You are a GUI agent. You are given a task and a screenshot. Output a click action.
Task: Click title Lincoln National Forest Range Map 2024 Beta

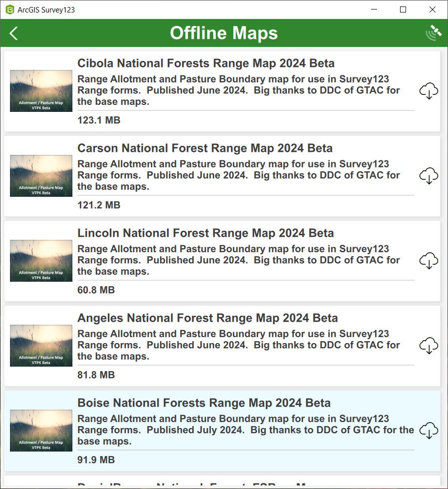[205, 233]
